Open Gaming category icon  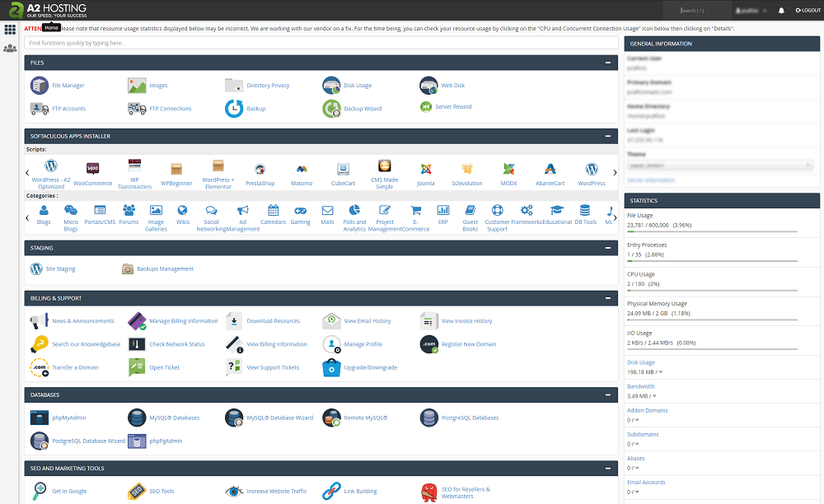click(x=300, y=211)
